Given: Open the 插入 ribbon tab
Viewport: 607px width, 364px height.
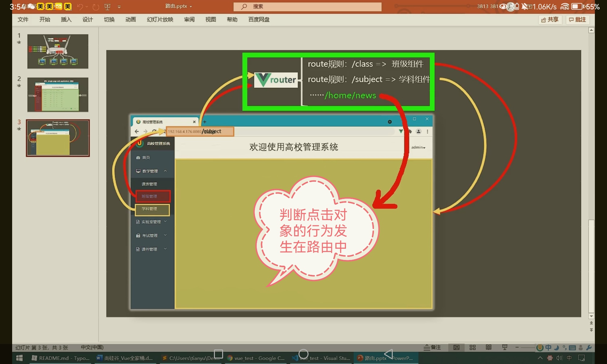Looking at the screenshot, I should click(x=66, y=20).
